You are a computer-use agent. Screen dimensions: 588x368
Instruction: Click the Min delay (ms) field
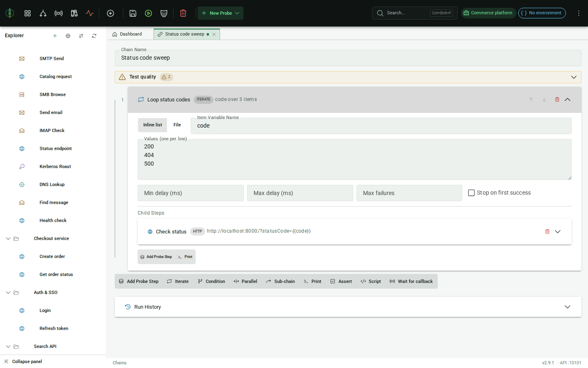point(191,193)
